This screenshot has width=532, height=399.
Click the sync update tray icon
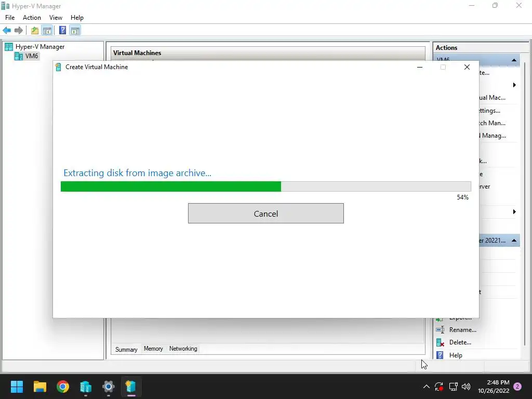[439, 387]
